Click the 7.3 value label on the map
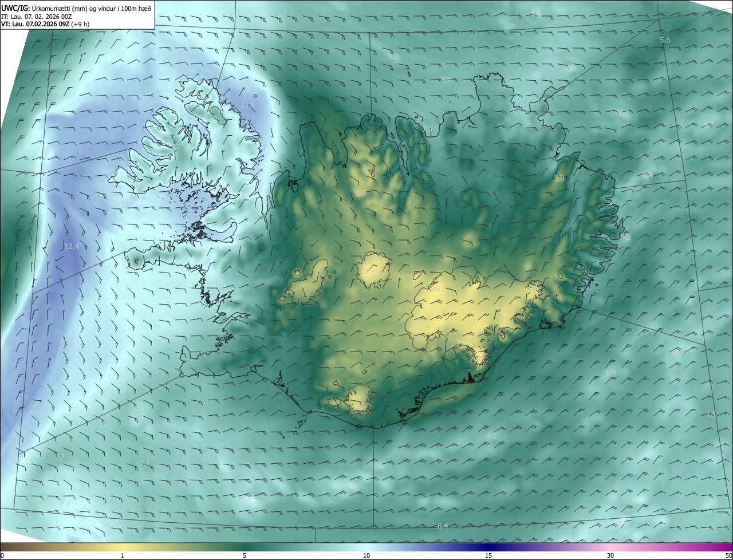Viewport: 733px width, 560px height. 711,415
